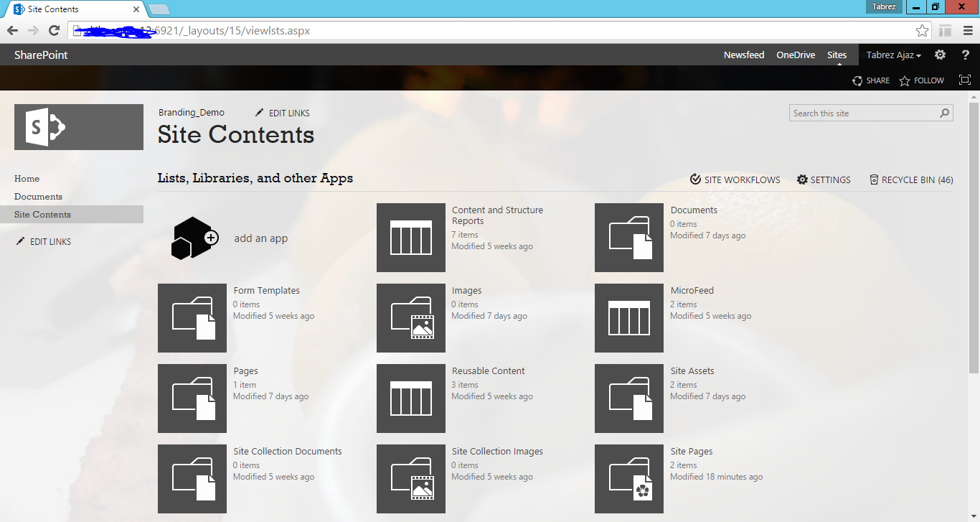
Task: Toggle focus on content mode
Action: pos(964,80)
